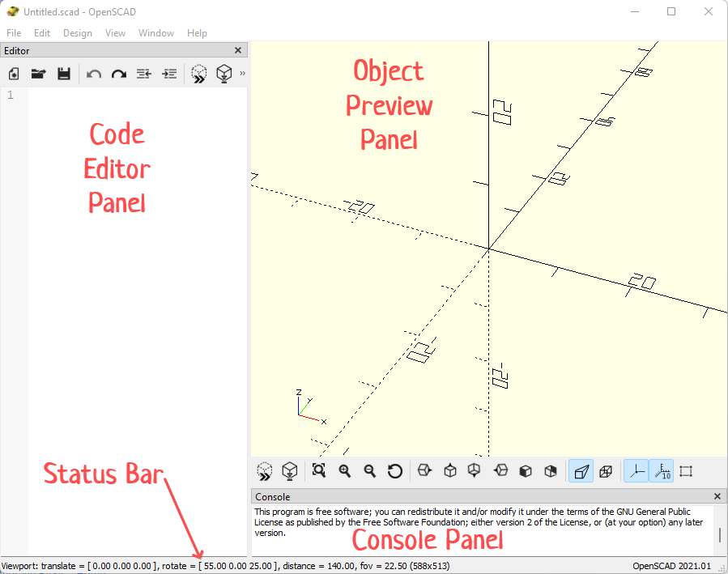Click the Editor panel title bar
Screen dimensions: 728x574
point(124,50)
